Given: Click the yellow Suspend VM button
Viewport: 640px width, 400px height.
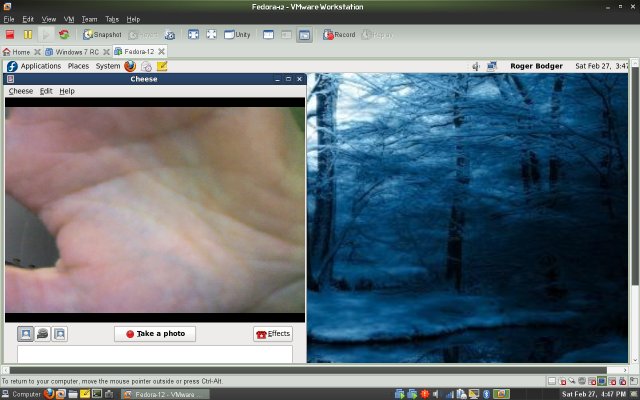Looking at the screenshot, I should (x=28, y=35).
